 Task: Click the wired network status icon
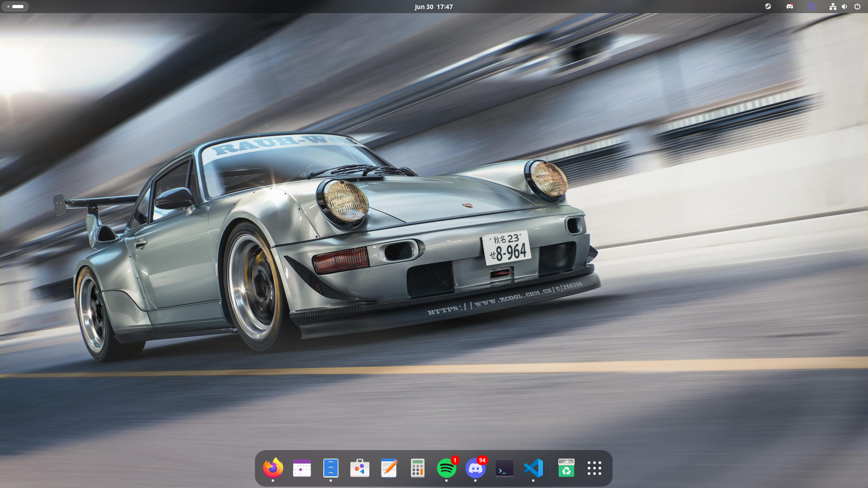[x=833, y=6]
